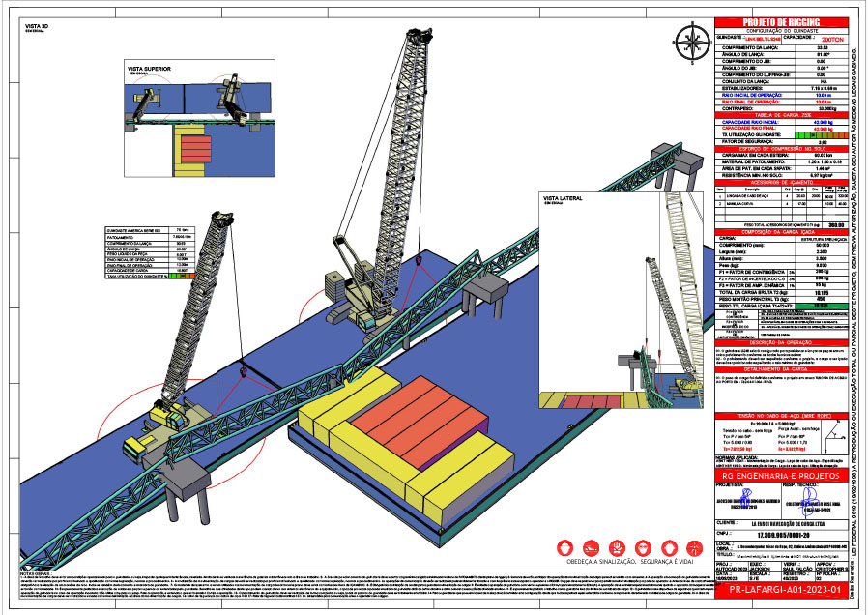Click the ESTABILIZADORES row label
868x615 pixels.
coord(741,88)
